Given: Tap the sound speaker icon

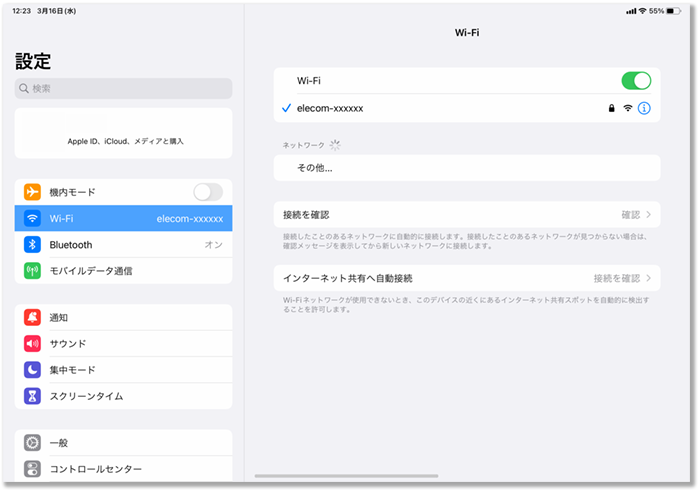Looking at the screenshot, I should tap(33, 344).
